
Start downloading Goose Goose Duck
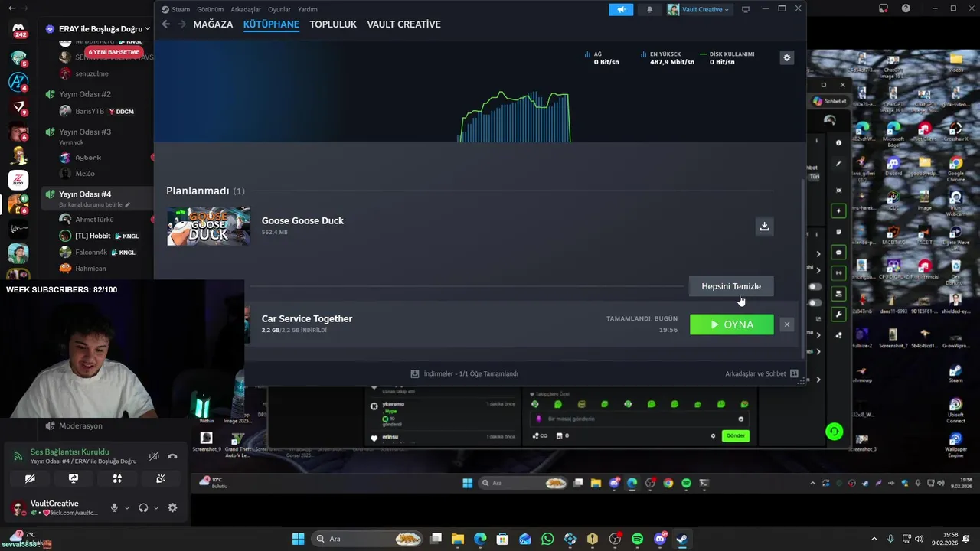tap(764, 226)
